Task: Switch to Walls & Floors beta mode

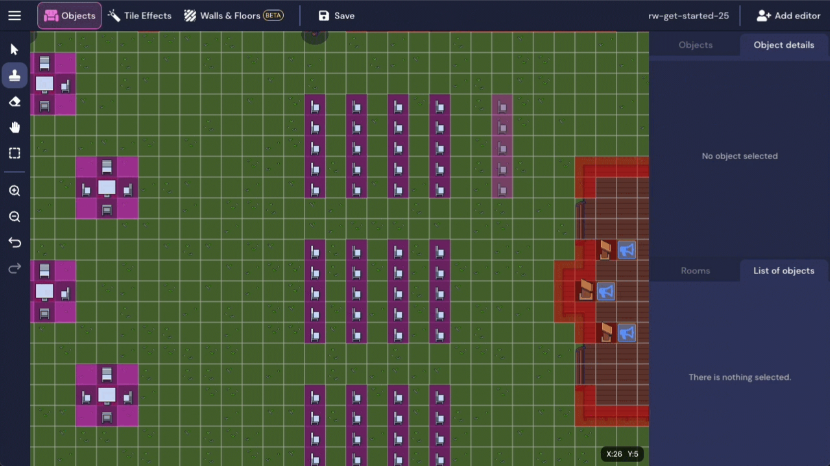Action: [233, 16]
